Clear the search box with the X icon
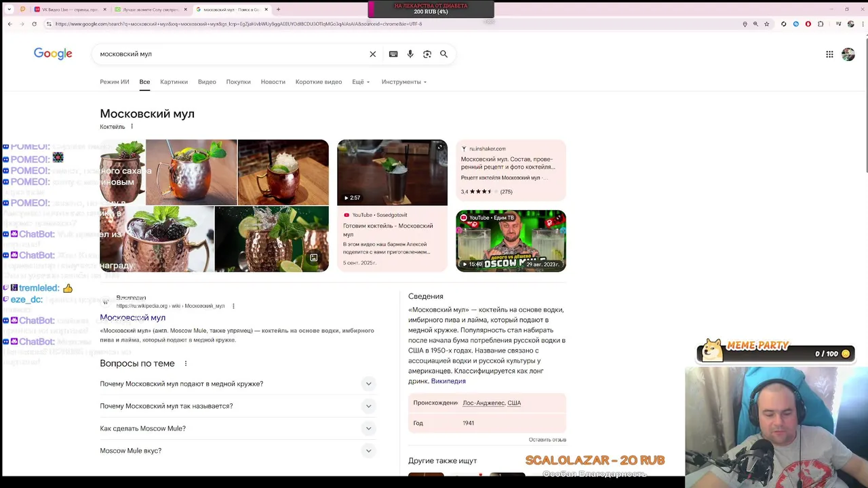868x488 pixels. [372, 54]
